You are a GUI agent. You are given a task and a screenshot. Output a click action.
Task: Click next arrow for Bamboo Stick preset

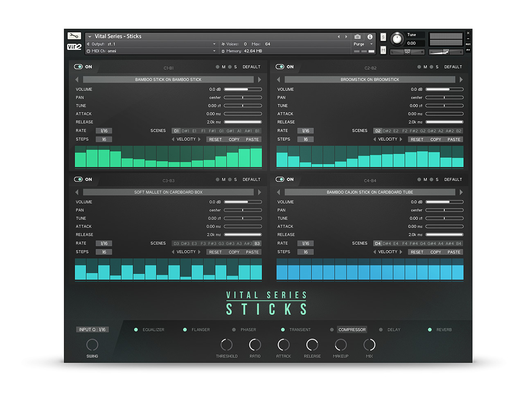[259, 79]
